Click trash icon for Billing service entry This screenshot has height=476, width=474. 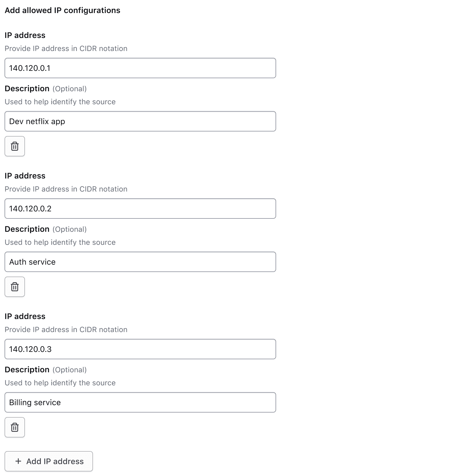click(x=15, y=427)
